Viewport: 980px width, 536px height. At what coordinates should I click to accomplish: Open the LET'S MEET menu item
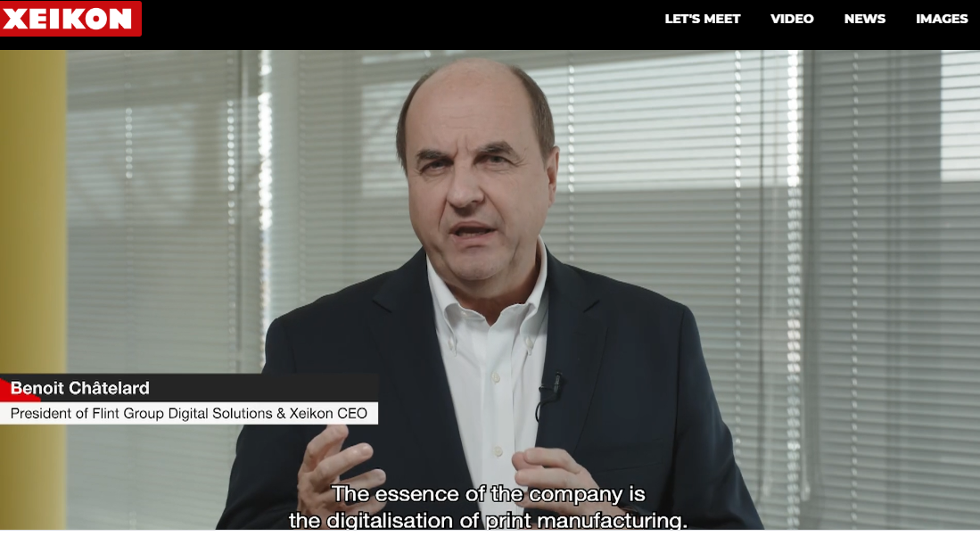click(x=703, y=19)
